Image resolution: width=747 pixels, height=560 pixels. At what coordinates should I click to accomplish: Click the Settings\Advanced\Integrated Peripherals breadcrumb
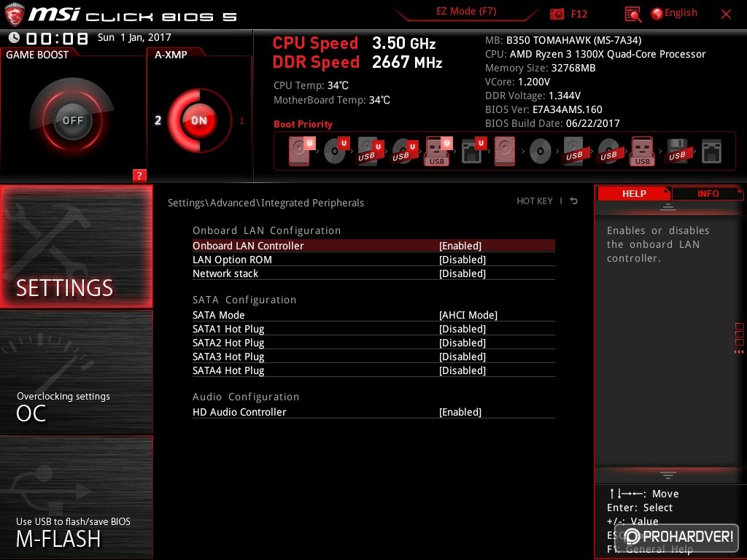[x=266, y=203]
